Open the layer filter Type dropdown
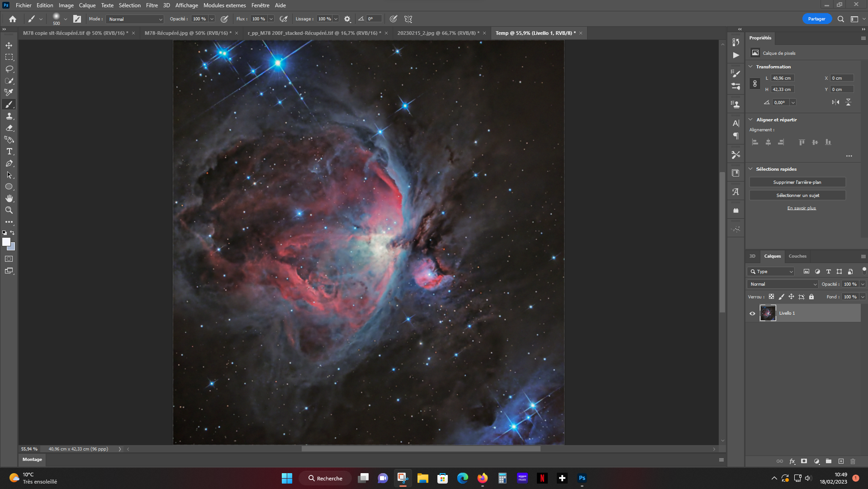This screenshot has height=489, width=868. [771, 272]
